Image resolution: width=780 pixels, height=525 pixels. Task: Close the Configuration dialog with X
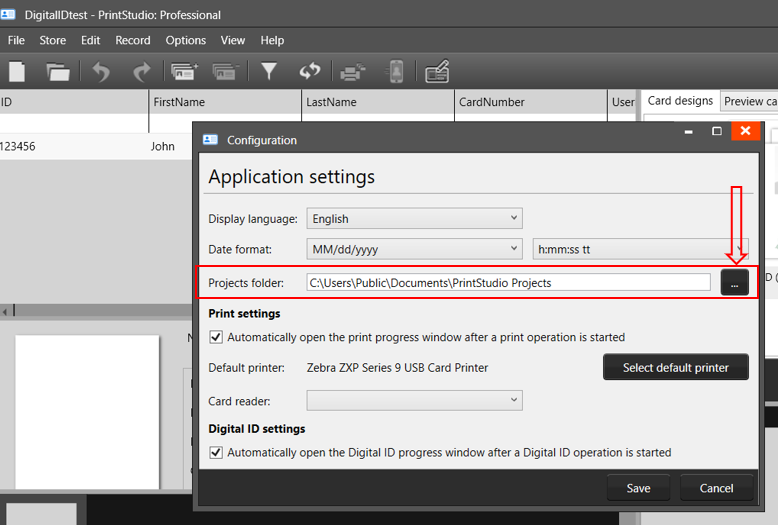[x=745, y=131]
